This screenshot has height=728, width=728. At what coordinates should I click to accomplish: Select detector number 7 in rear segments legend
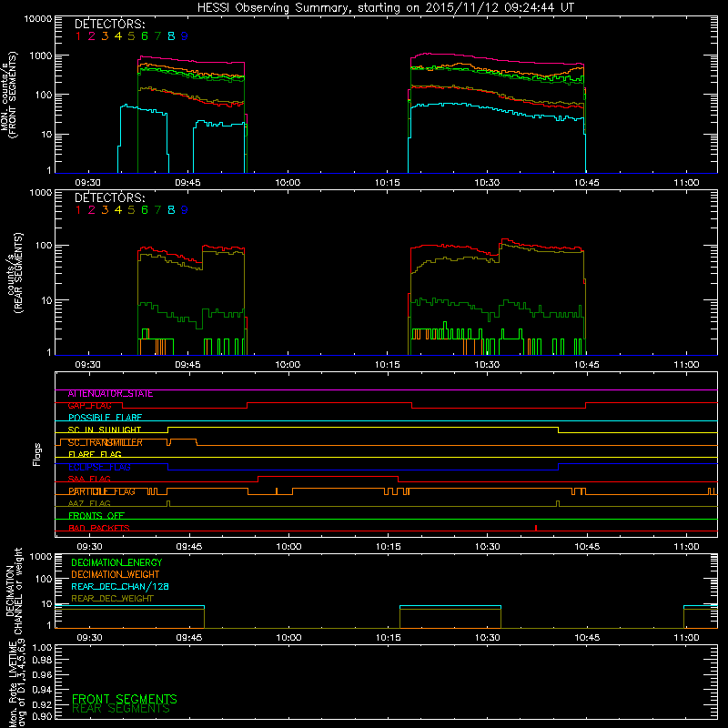[157, 210]
